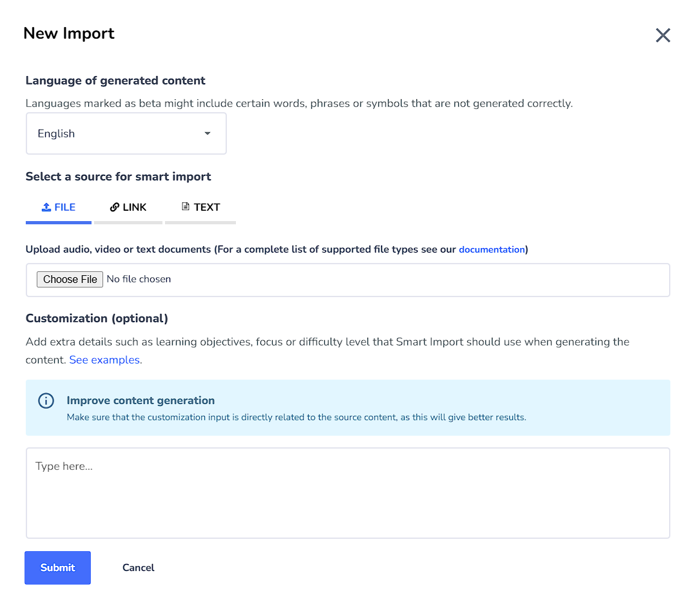This screenshot has height=602, width=700.
Task: Click the info circle icon in the banner
Action: click(x=46, y=401)
